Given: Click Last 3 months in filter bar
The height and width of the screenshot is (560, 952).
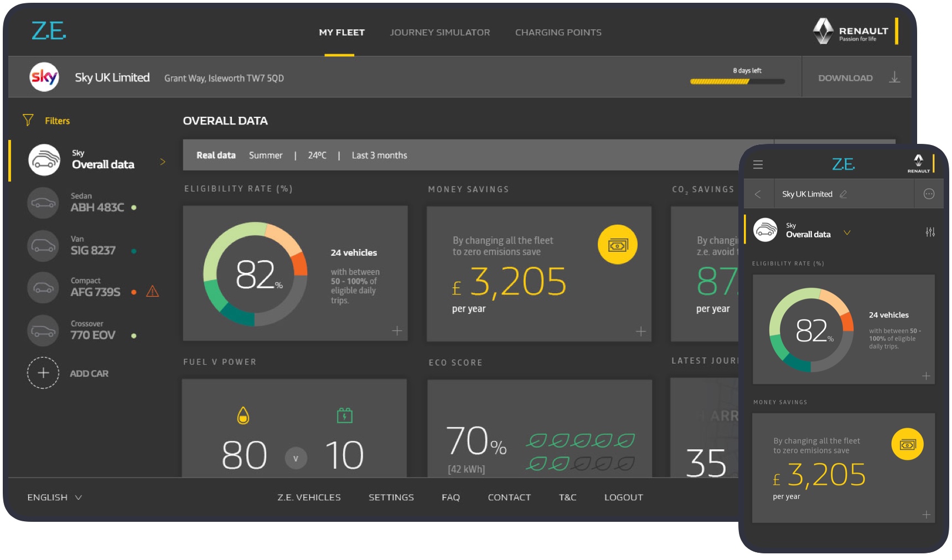Looking at the screenshot, I should point(379,155).
